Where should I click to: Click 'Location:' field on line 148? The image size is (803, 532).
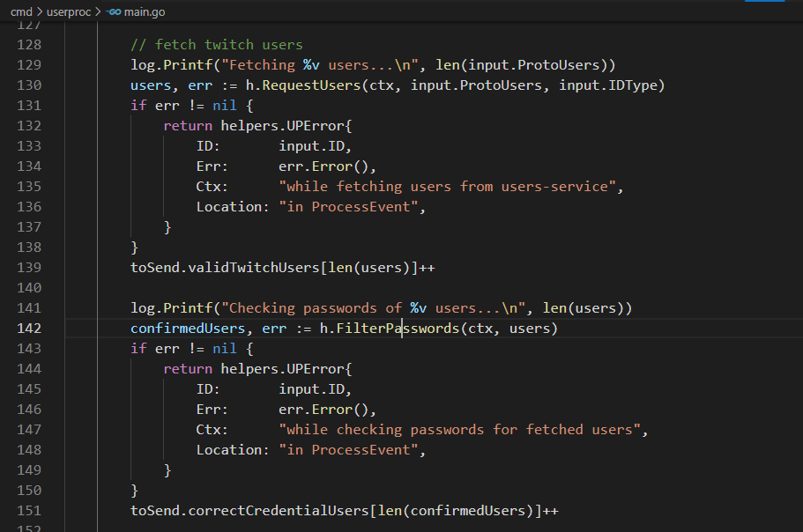click(233, 450)
